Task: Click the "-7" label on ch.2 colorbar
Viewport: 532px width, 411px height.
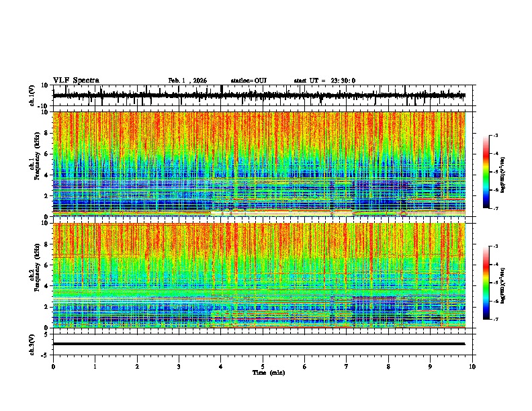Action: click(x=496, y=319)
